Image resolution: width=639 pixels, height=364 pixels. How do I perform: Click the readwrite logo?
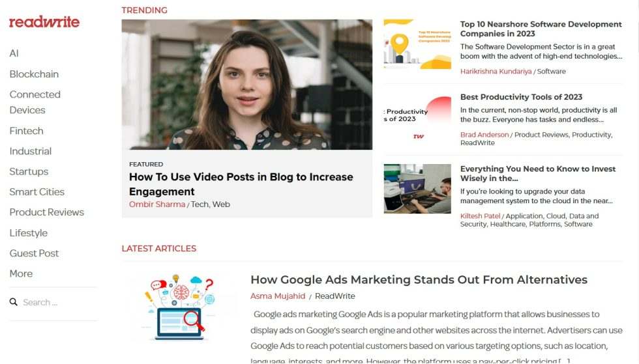44,21
